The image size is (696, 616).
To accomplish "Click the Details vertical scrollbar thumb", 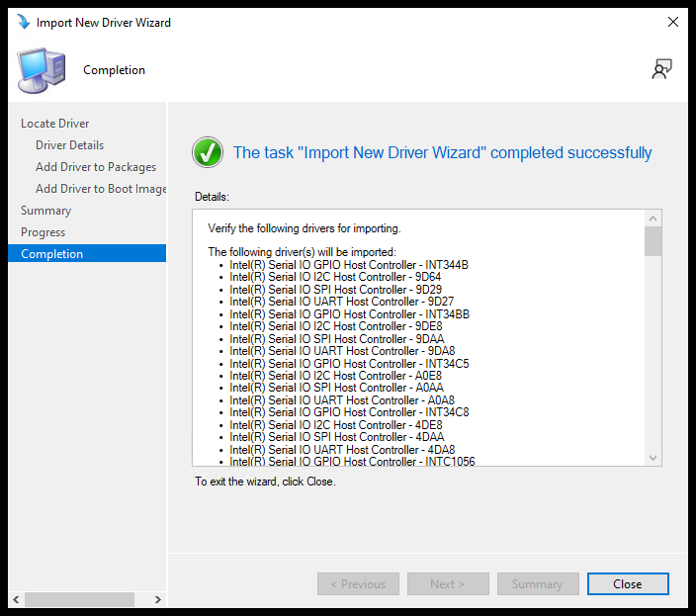I will click(x=652, y=241).
